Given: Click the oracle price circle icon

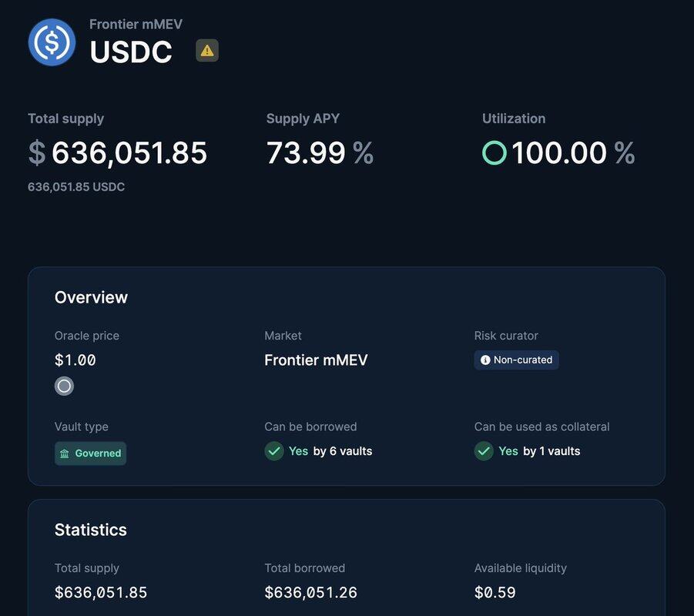Looking at the screenshot, I should click(64, 386).
